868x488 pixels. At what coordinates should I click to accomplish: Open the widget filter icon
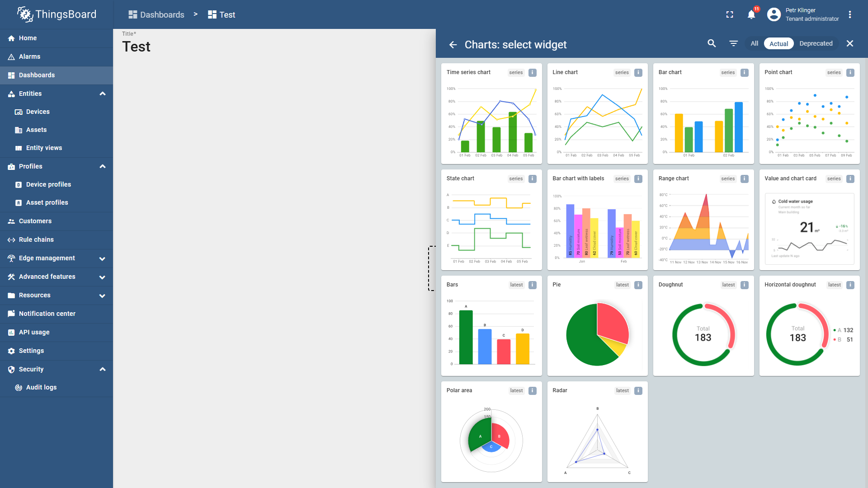(x=733, y=43)
